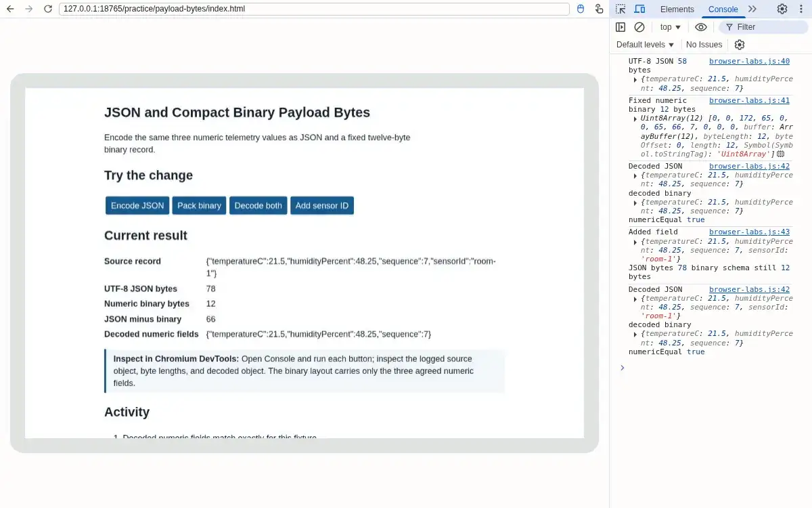Click the Encode JSON button
812x508 pixels.
[137, 205]
